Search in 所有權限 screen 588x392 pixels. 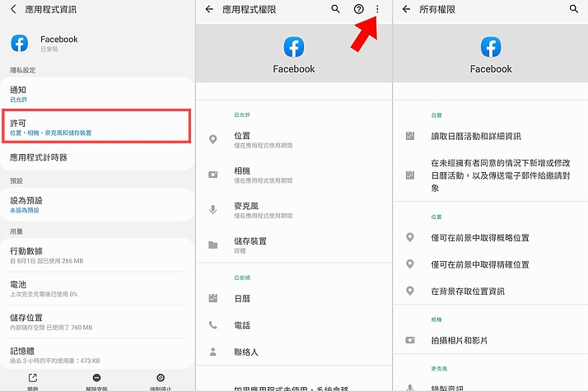574,8
